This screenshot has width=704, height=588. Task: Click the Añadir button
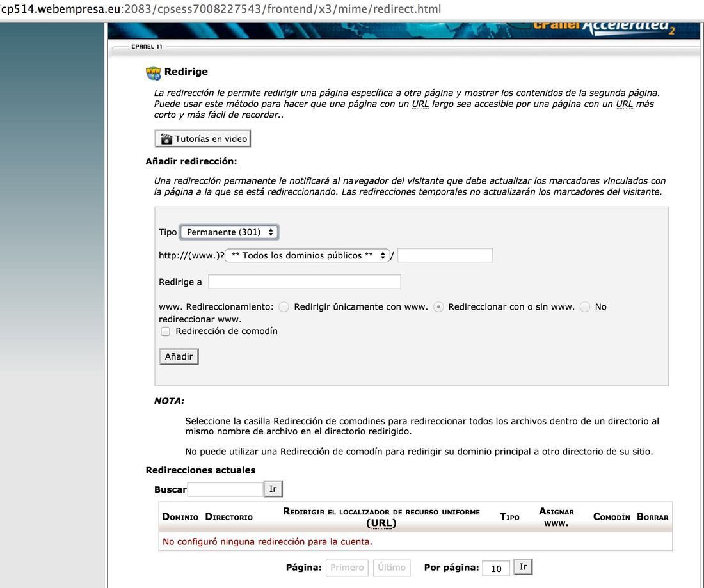tap(179, 356)
